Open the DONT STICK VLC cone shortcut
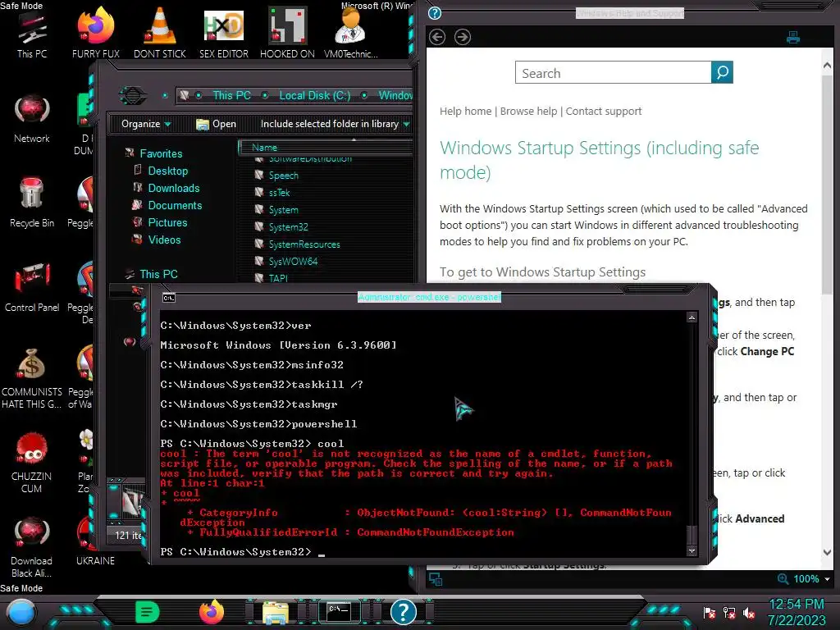Screen dimensions: 840x630 point(160,33)
